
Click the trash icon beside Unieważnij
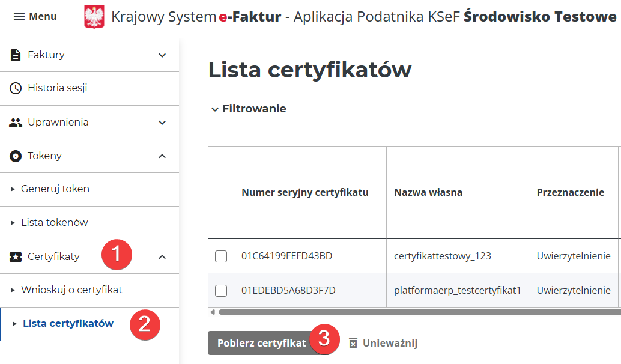click(353, 342)
